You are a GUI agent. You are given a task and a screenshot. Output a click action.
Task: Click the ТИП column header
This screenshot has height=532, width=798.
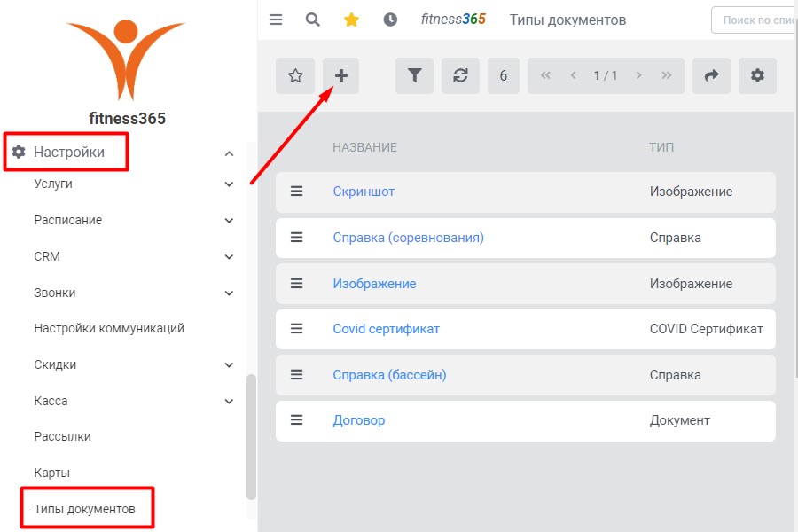(661, 148)
